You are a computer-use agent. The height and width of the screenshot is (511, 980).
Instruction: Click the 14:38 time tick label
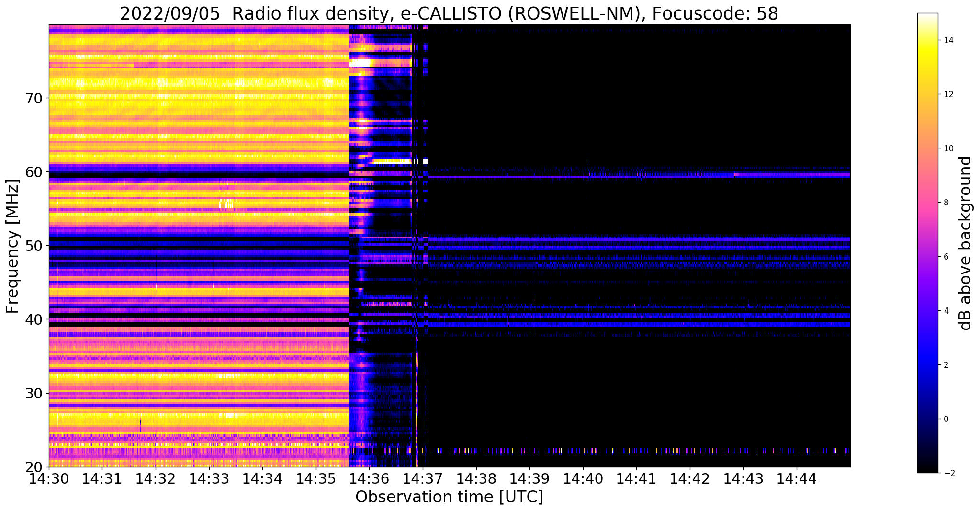[x=476, y=478]
